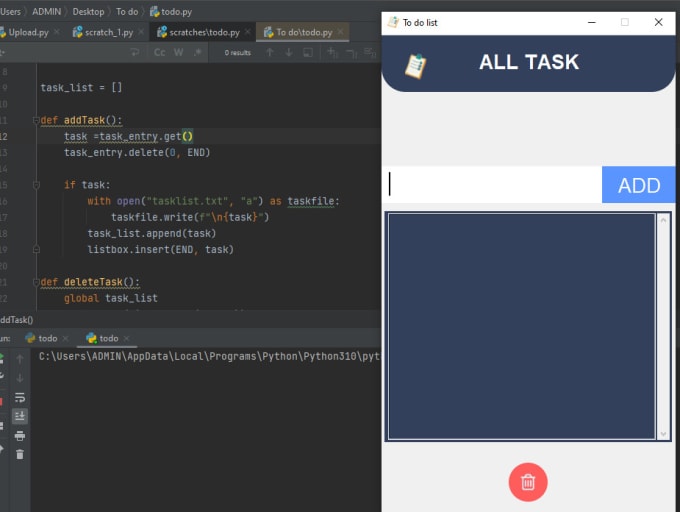Click fold end marker at listbox.insert line
Viewport: 680px width, 512px height.
[x=36, y=250]
